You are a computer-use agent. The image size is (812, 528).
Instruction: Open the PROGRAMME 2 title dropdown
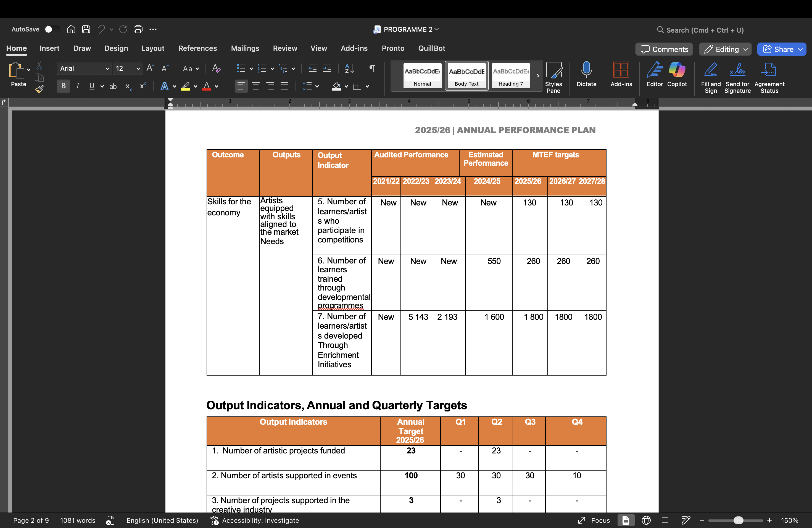tap(437, 29)
